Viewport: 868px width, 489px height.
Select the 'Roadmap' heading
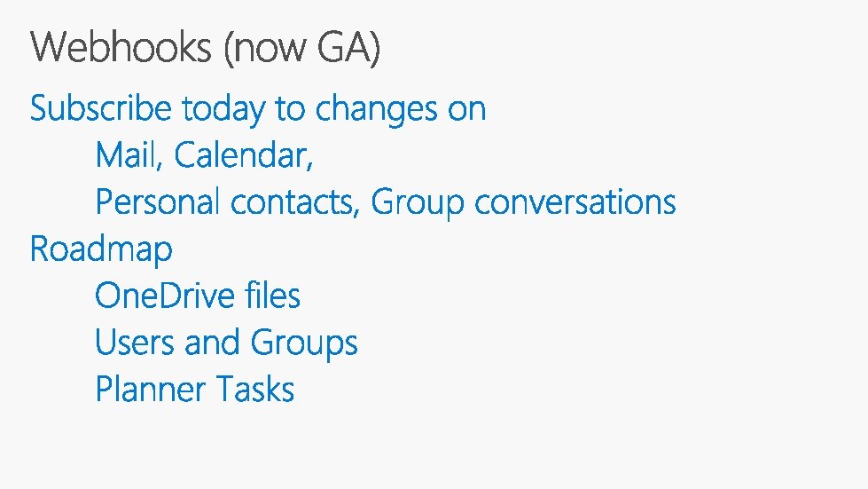point(101,249)
